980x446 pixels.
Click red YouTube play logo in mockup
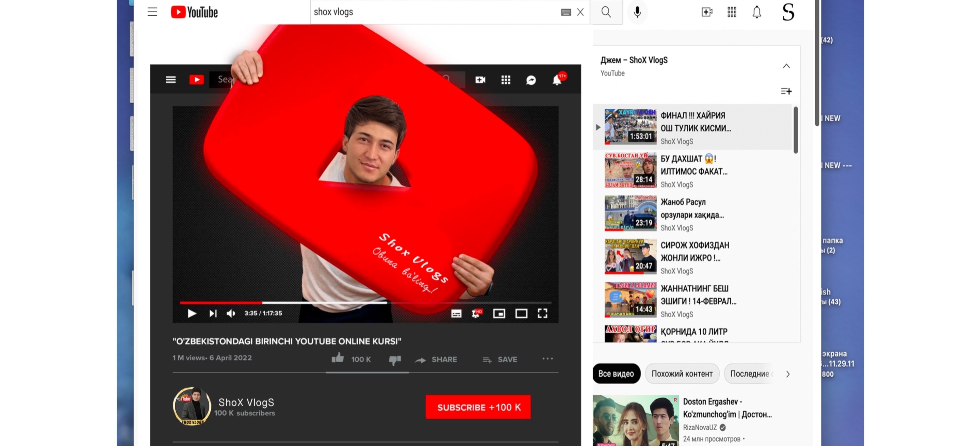(196, 80)
